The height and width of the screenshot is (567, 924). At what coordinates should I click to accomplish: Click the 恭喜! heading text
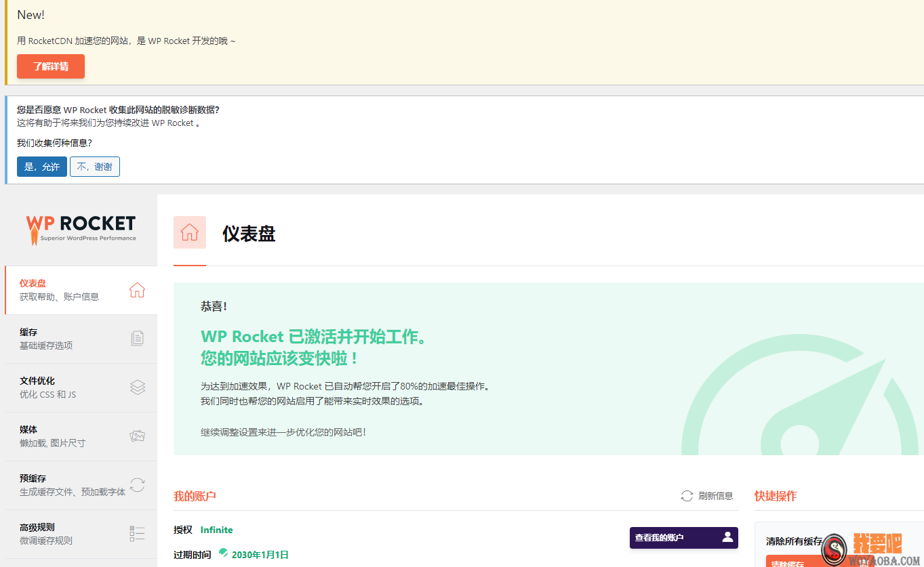click(x=214, y=306)
